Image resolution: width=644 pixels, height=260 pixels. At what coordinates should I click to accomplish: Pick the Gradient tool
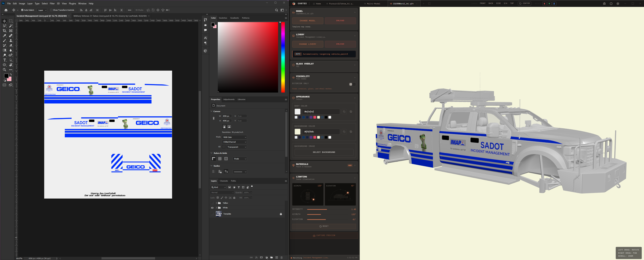(4, 50)
